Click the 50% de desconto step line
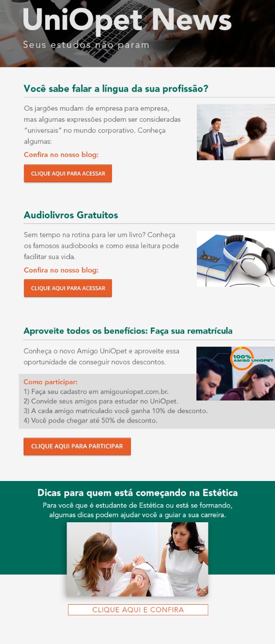The width and height of the screenshot is (275, 644). point(91,421)
